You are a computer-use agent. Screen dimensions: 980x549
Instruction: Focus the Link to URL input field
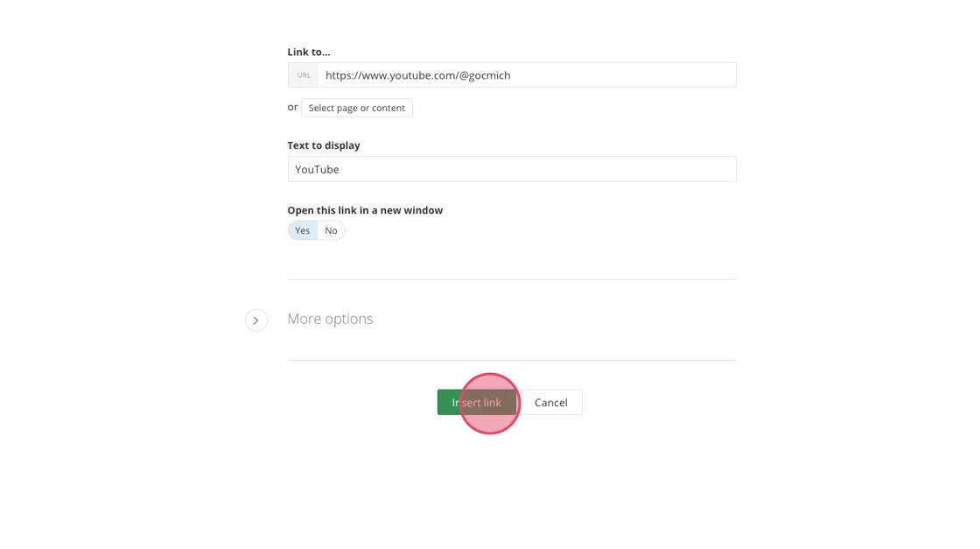point(527,75)
